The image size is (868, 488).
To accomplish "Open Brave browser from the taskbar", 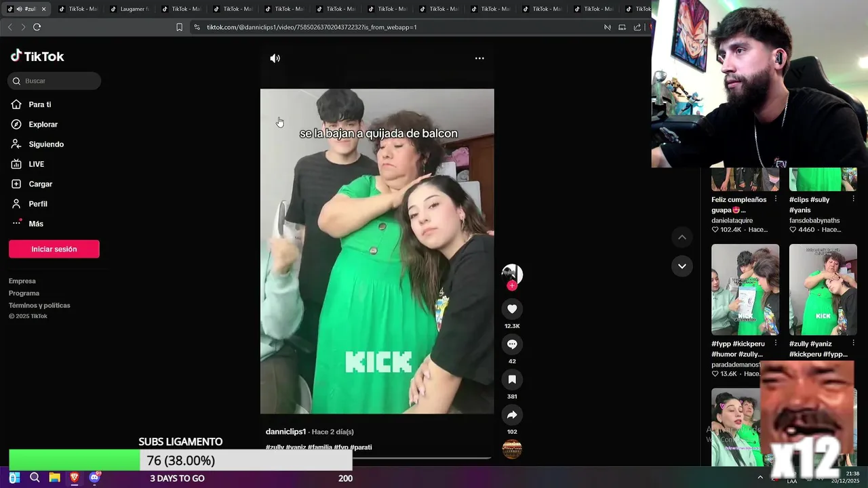I will pyautogui.click(x=75, y=478).
